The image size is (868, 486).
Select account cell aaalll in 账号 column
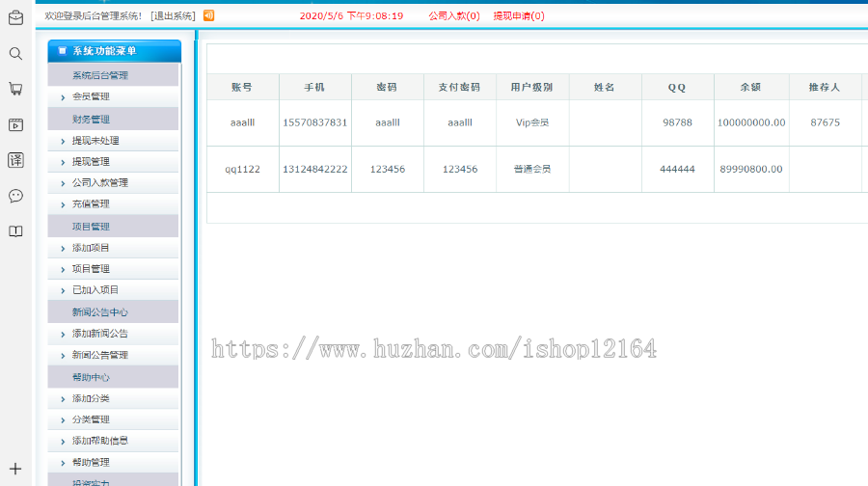(x=242, y=122)
